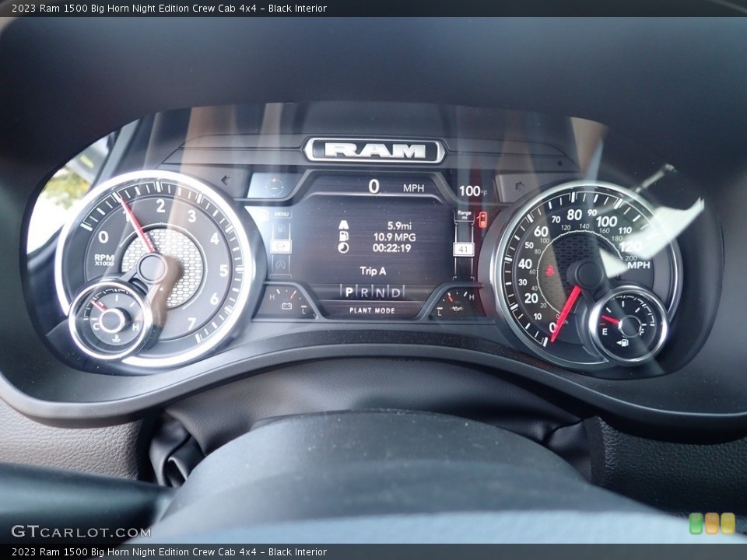
Task: Click the 41 range value box
Action: click(463, 249)
